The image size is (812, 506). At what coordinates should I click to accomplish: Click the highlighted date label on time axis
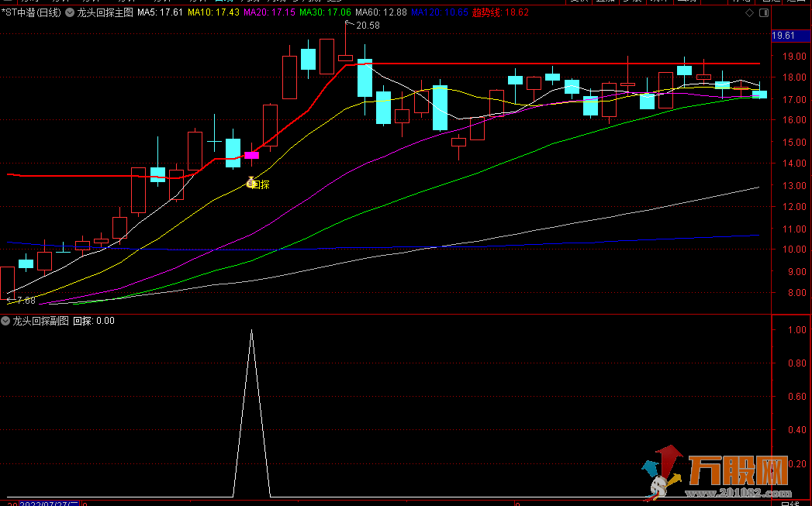(49, 504)
